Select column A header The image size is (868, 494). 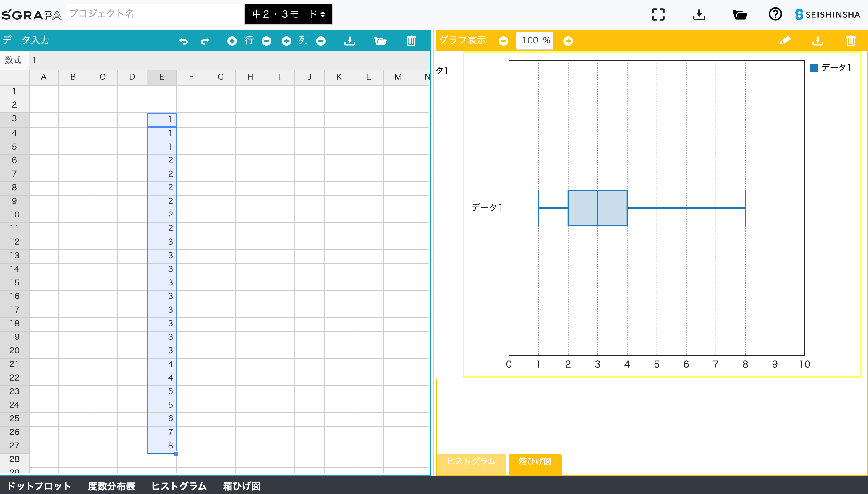coord(43,77)
